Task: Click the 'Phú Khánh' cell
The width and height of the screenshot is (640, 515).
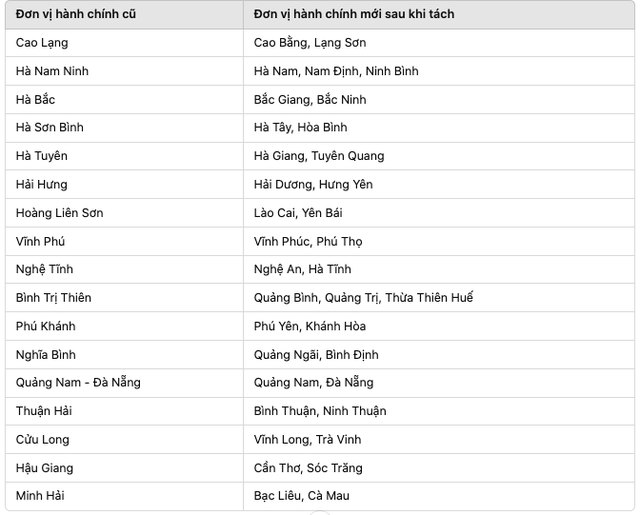Action: pos(46,326)
